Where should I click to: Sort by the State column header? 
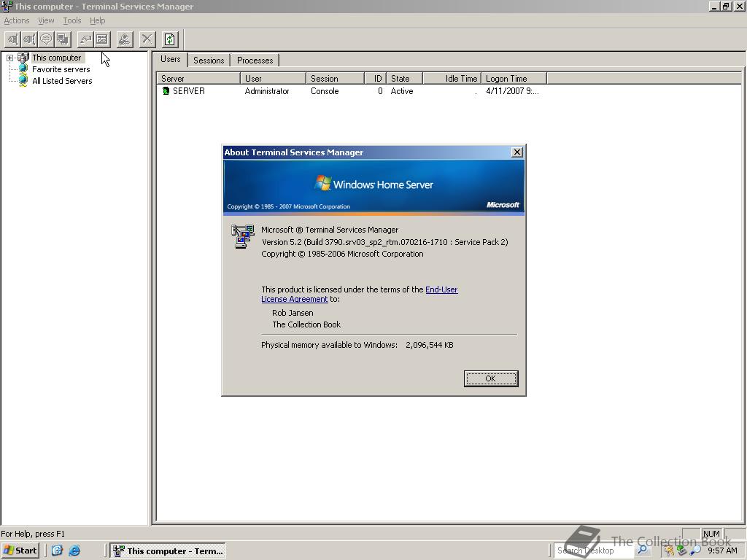[x=404, y=79]
